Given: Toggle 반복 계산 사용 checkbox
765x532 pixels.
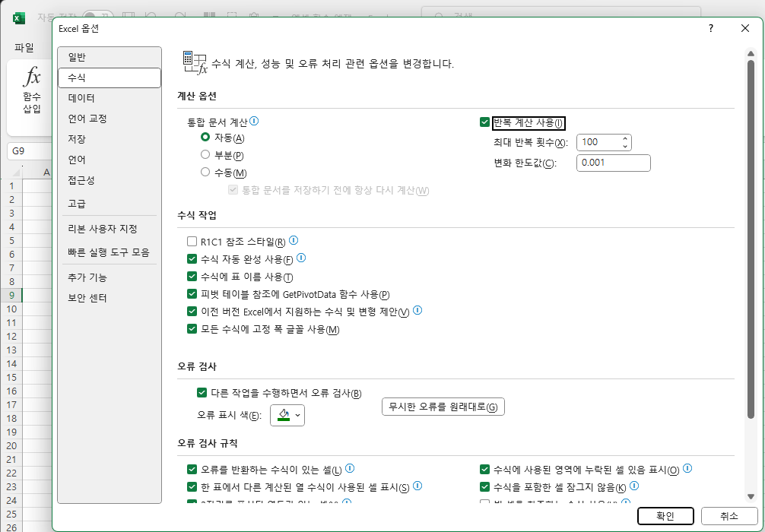Looking at the screenshot, I should click(x=484, y=122).
